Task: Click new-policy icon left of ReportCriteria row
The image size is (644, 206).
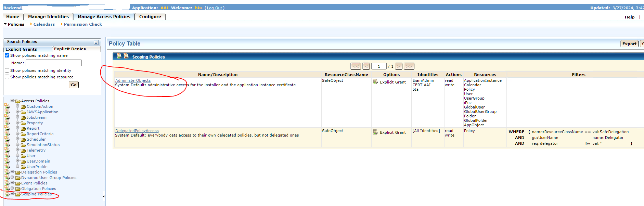Action: pos(7,134)
